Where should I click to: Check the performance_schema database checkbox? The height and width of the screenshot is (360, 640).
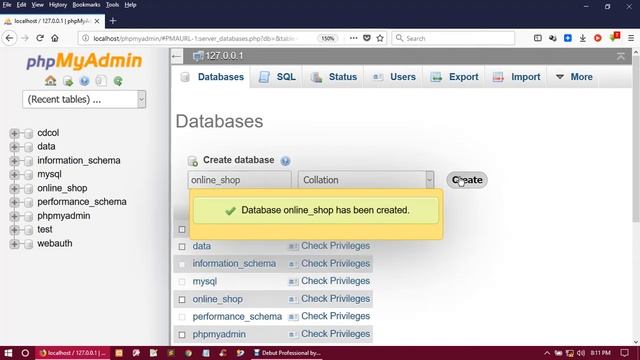(x=182, y=317)
